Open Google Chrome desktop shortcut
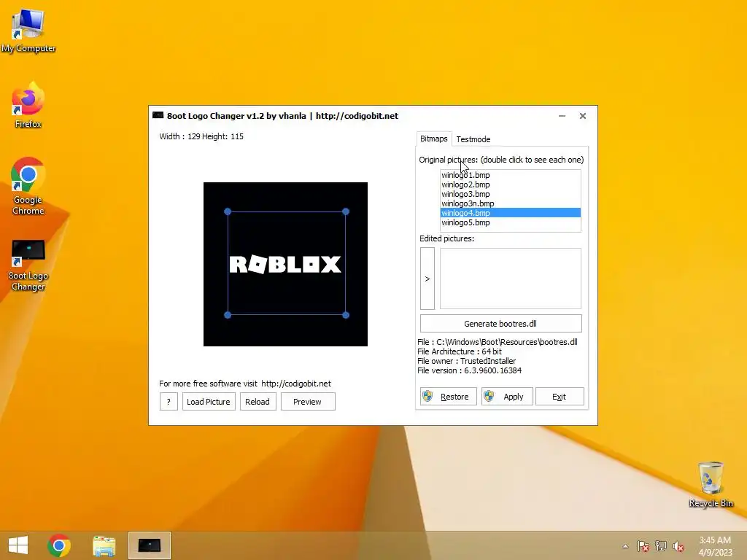Viewport: 747px width, 560px height. 28,186
